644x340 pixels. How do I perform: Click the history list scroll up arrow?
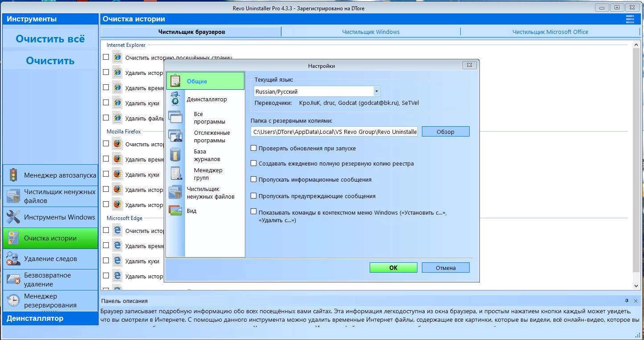[636, 45]
